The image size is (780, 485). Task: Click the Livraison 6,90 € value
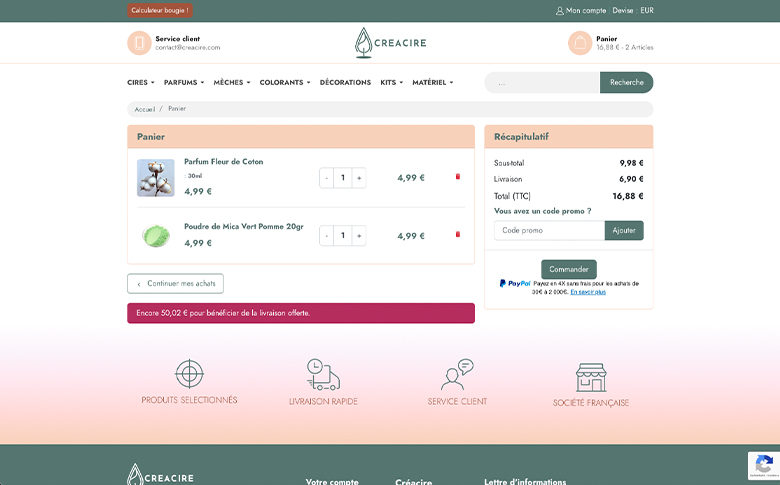[x=631, y=179]
